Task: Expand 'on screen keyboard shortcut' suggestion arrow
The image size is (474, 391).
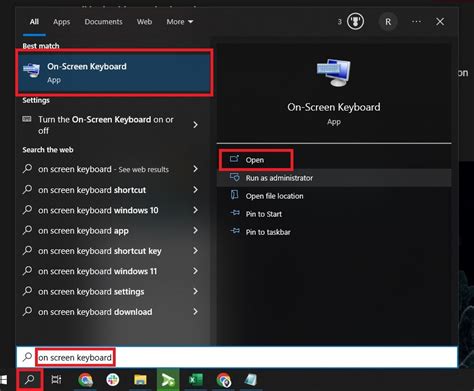Action: pos(196,190)
